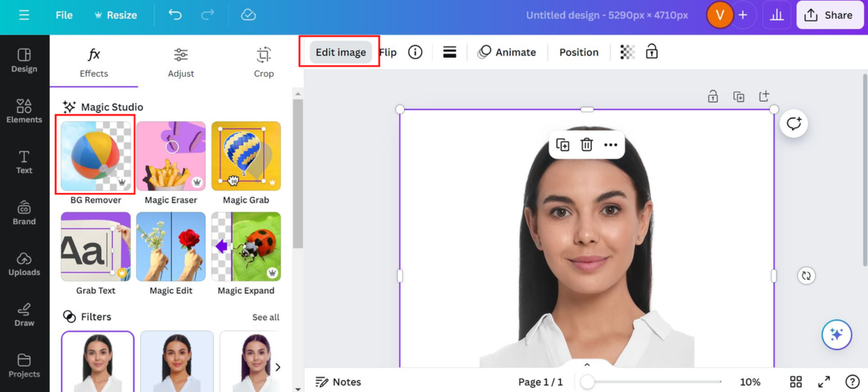The image size is (868, 392).
Task: Open the Text sidebar panel
Action: pos(24,162)
